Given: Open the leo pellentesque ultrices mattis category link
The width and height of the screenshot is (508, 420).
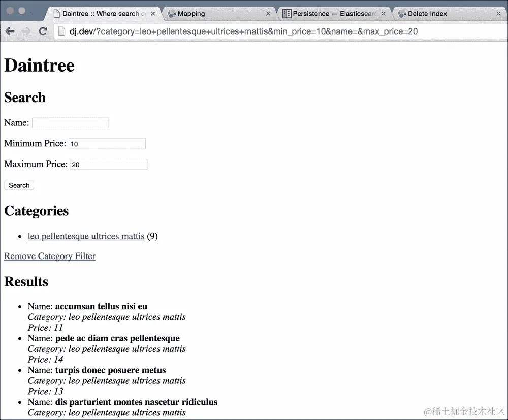Looking at the screenshot, I should click(x=86, y=236).
